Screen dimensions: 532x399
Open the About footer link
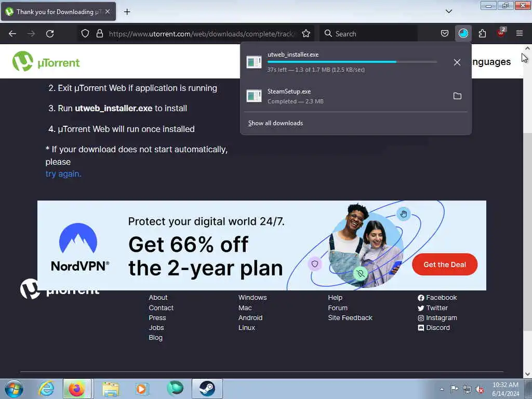[158, 298]
